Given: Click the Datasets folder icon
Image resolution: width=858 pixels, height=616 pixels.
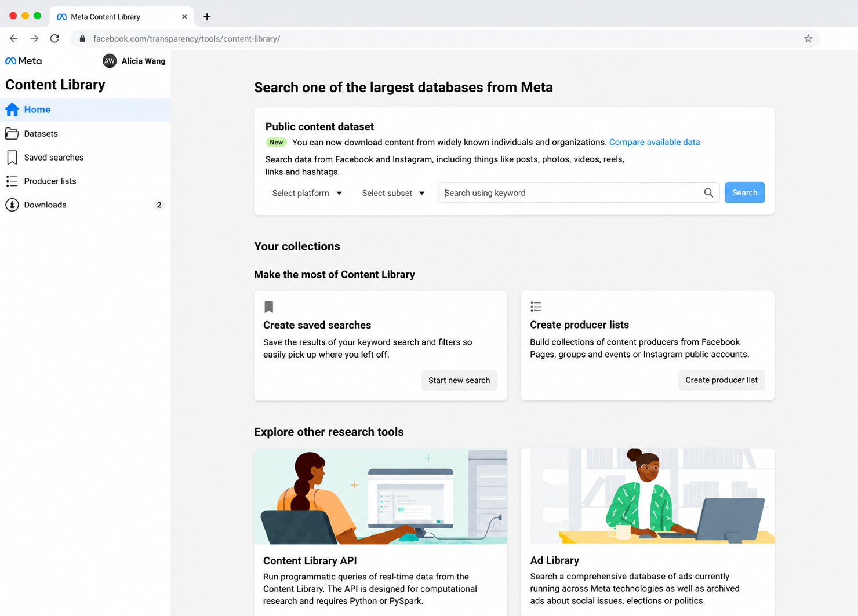Looking at the screenshot, I should (12, 133).
